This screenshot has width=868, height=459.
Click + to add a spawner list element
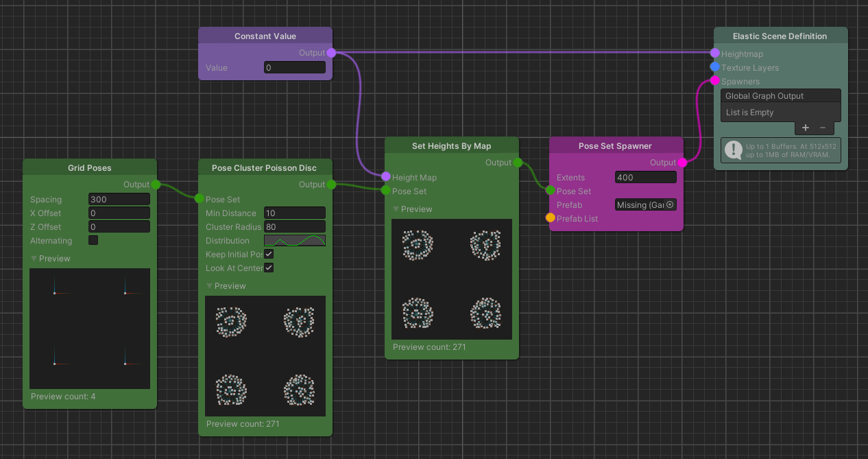point(805,128)
